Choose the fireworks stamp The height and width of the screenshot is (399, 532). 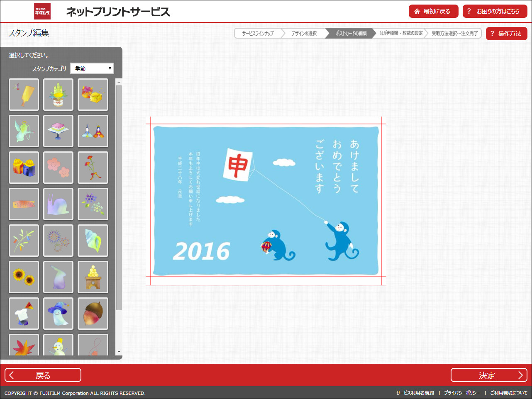tap(58, 241)
